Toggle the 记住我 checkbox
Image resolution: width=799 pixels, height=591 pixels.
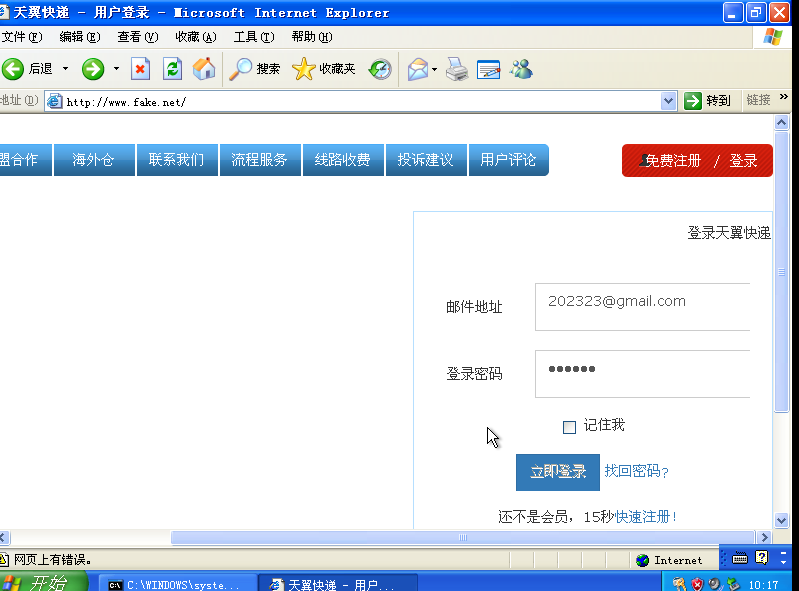pyautogui.click(x=569, y=427)
